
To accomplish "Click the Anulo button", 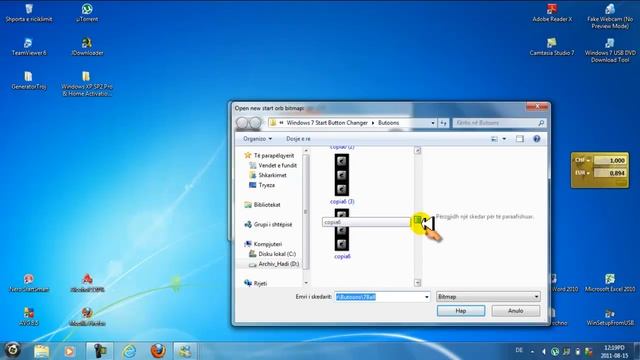I will click(x=516, y=311).
